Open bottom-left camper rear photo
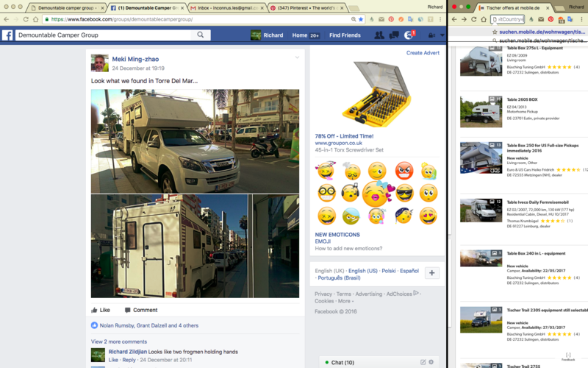The height and width of the screenshot is (368, 588). pyautogui.click(x=169, y=246)
